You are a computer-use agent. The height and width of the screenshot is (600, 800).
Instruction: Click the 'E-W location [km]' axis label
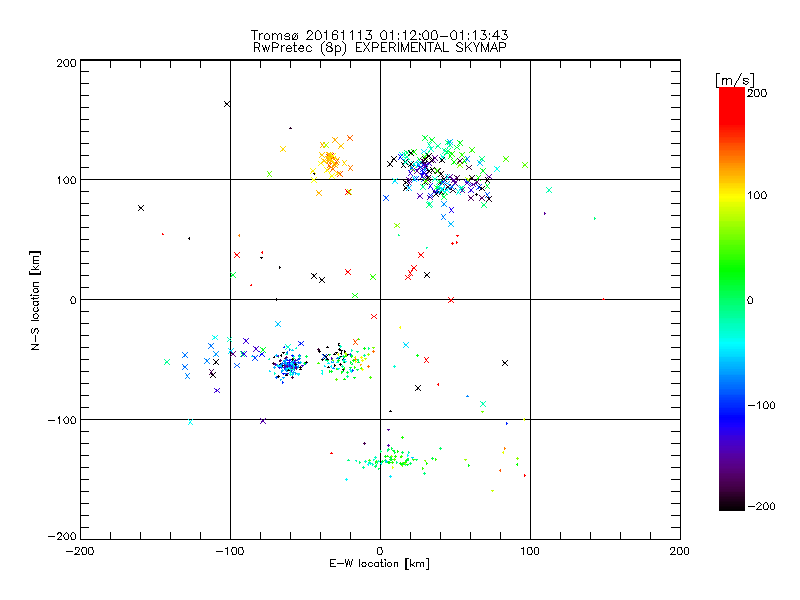tap(379, 563)
